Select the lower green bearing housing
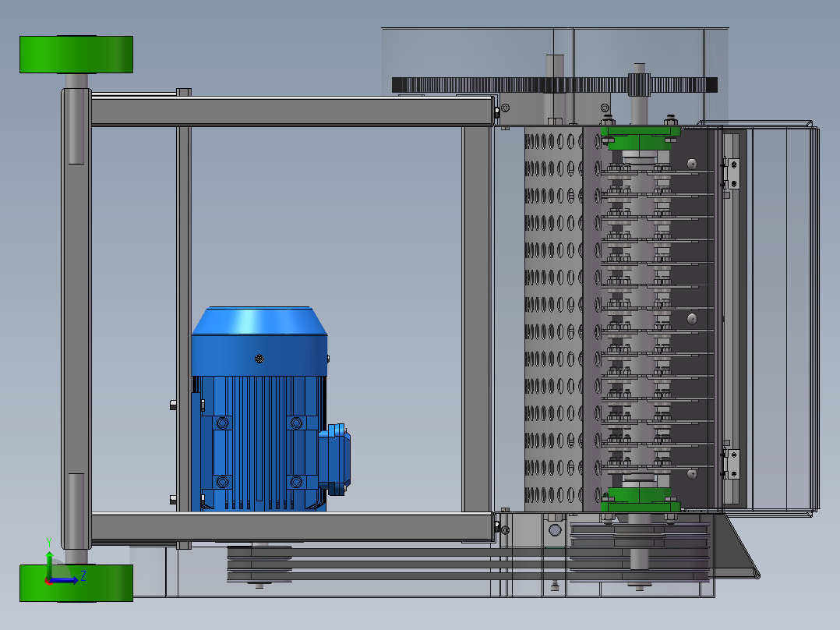840x630 pixels. (641, 499)
